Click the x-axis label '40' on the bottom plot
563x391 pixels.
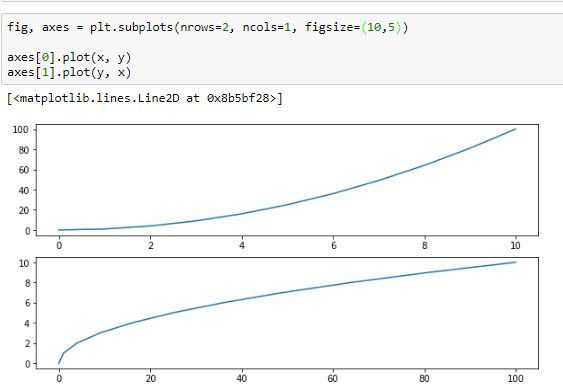coord(242,378)
